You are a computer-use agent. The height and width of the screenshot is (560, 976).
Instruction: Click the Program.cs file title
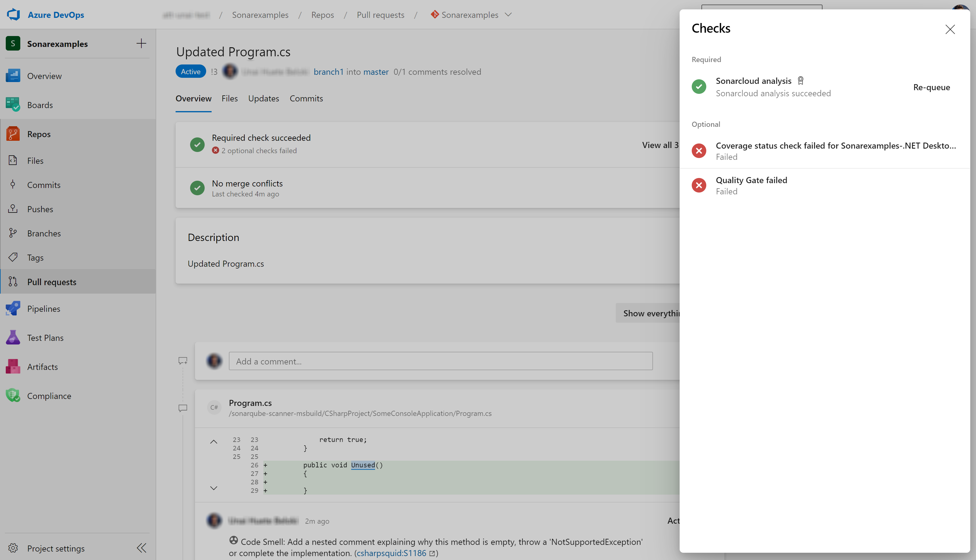250,403
